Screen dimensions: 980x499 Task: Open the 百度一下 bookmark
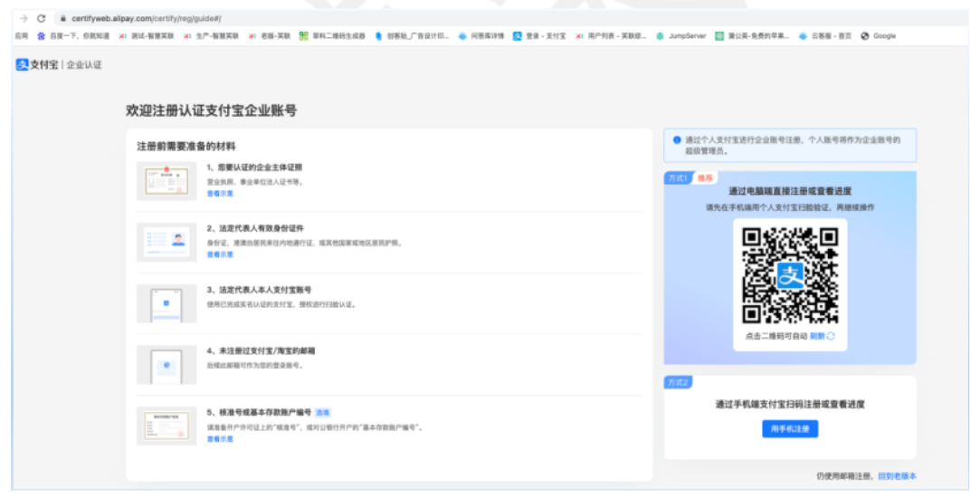[x=73, y=36]
